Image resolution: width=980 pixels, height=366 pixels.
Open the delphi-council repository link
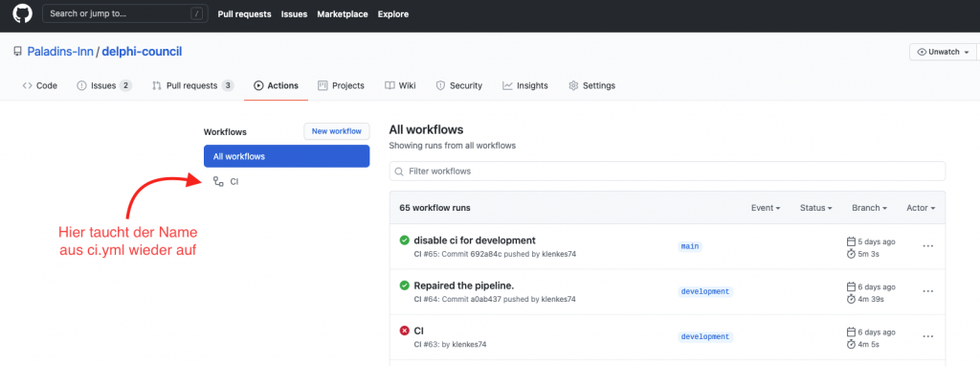142,52
